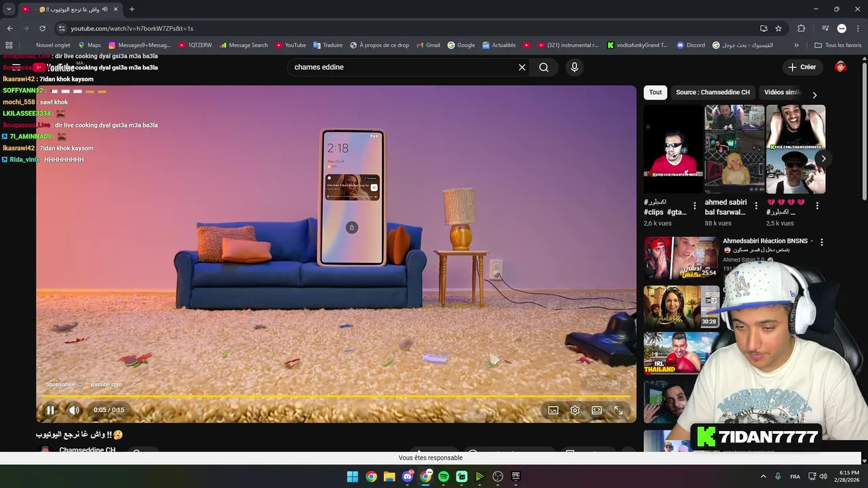Click the yellow ad progress bar

[336, 396]
